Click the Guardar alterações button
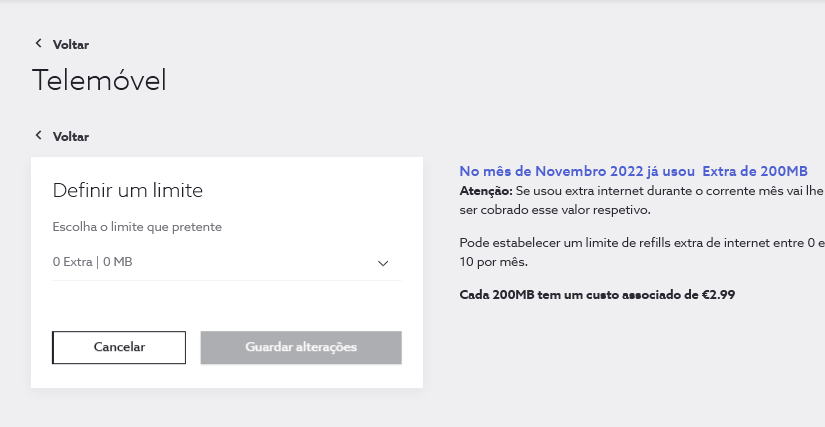The image size is (825, 427). click(x=301, y=347)
